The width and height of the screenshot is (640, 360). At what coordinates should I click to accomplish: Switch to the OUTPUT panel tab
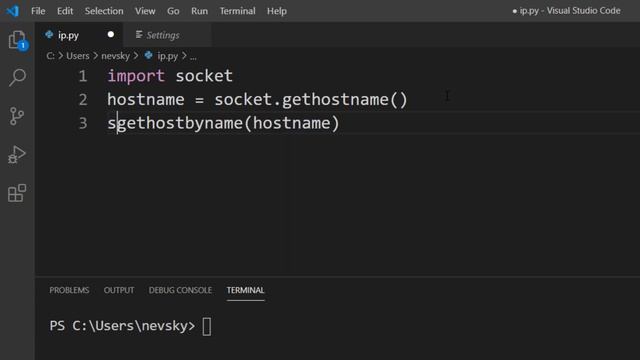pos(119,290)
